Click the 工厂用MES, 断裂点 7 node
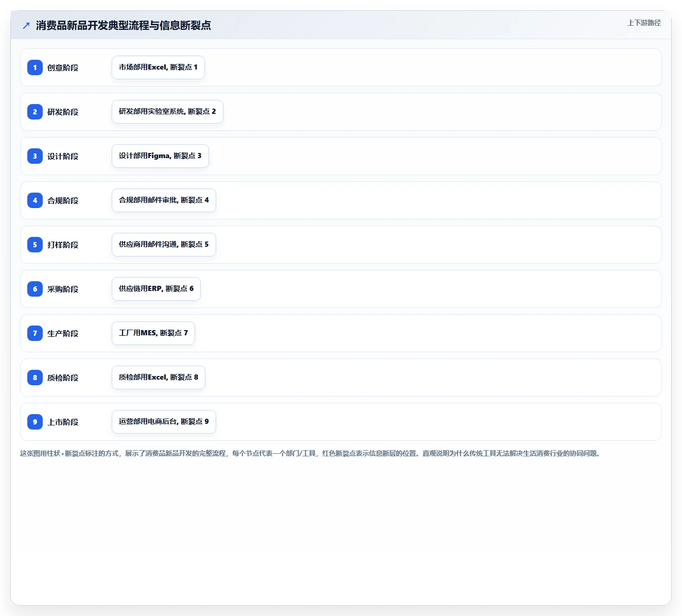 (x=153, y=333)
